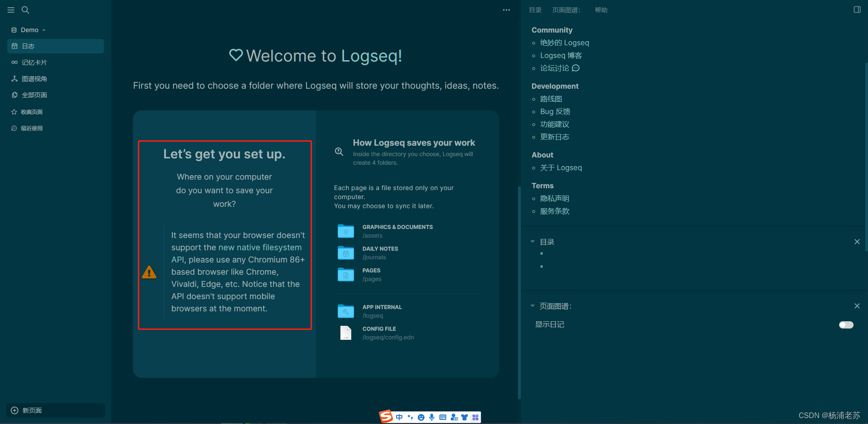Image resolution: width=868 pixels, height=424 pixels.
Task: Collapse the 目录 section arrow
Action: pos(533,242)
